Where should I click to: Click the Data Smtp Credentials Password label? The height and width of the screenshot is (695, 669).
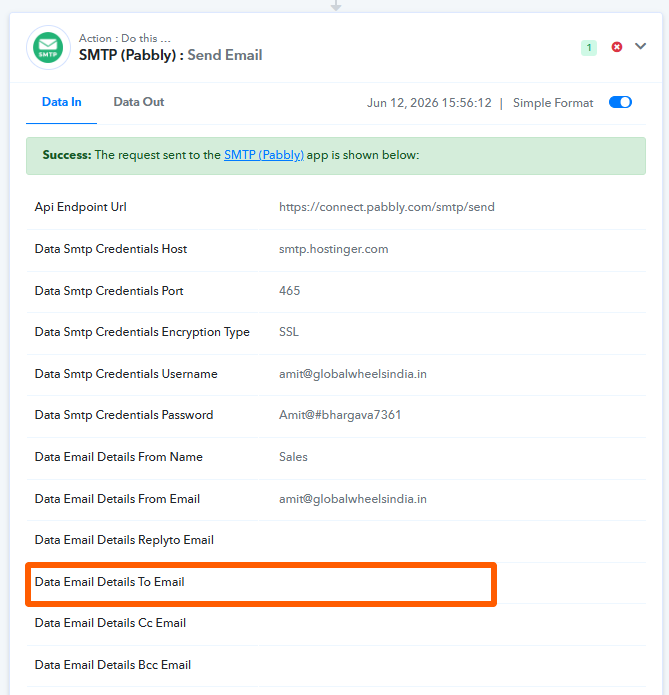pos(124,415)
